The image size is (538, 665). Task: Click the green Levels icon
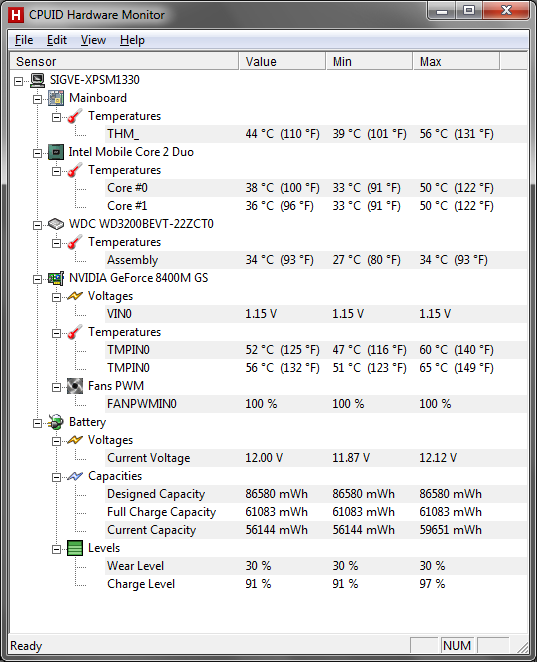75,548
